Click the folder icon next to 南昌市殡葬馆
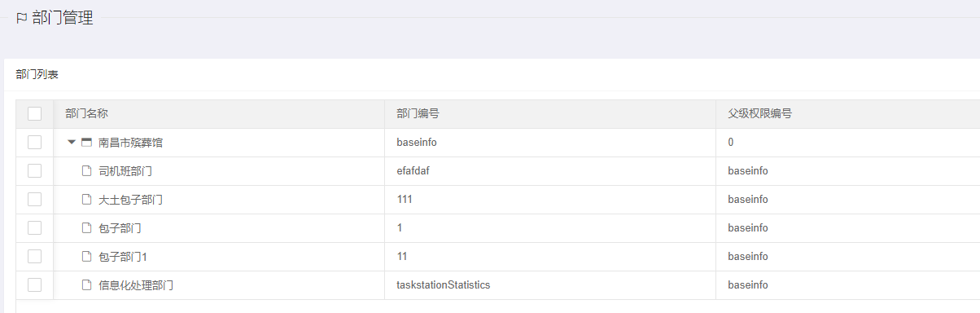This screenshot has width=980, height=313. coord(86,143)
